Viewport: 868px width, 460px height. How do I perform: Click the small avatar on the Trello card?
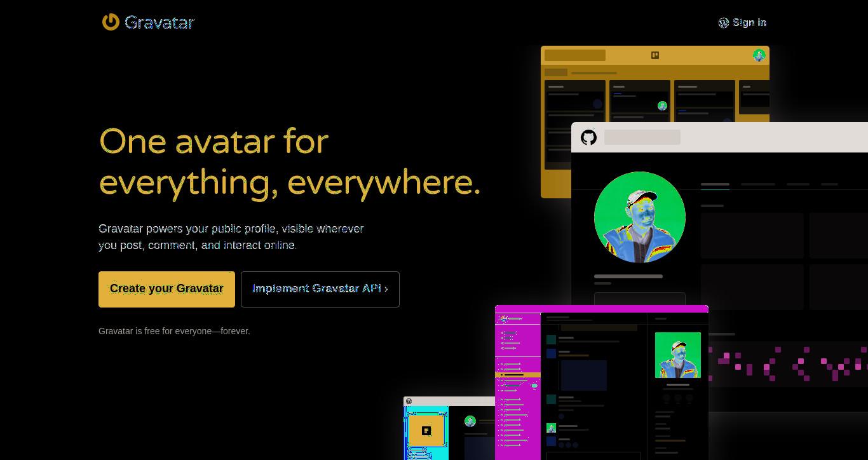(662, 105)
